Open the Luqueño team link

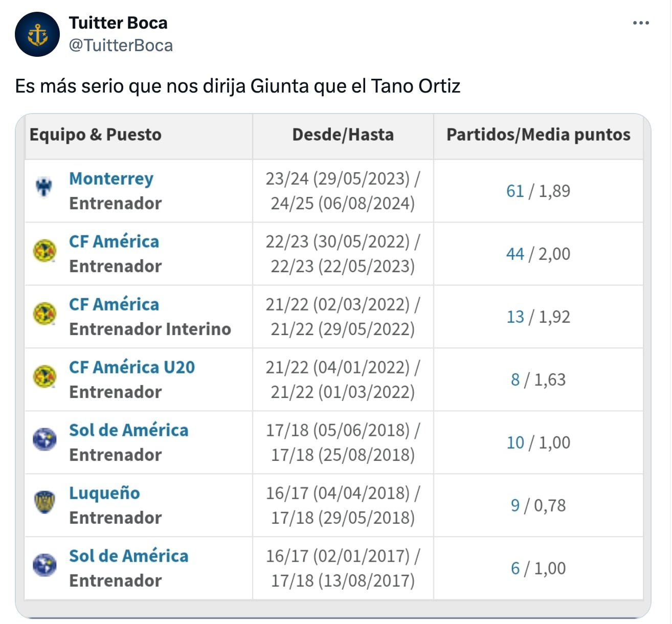pyautogui.click(x=104, y=493)
